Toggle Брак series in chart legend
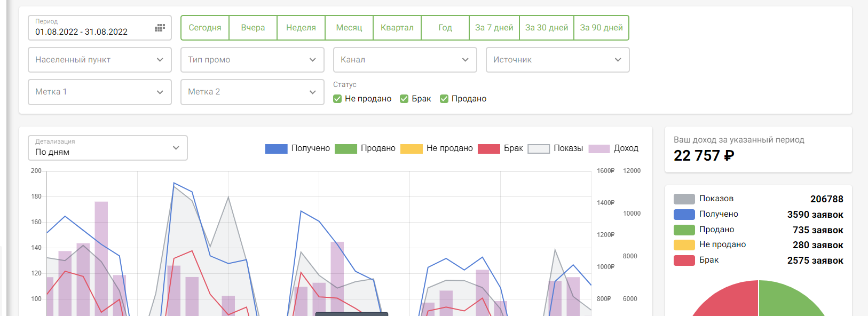 501,148
